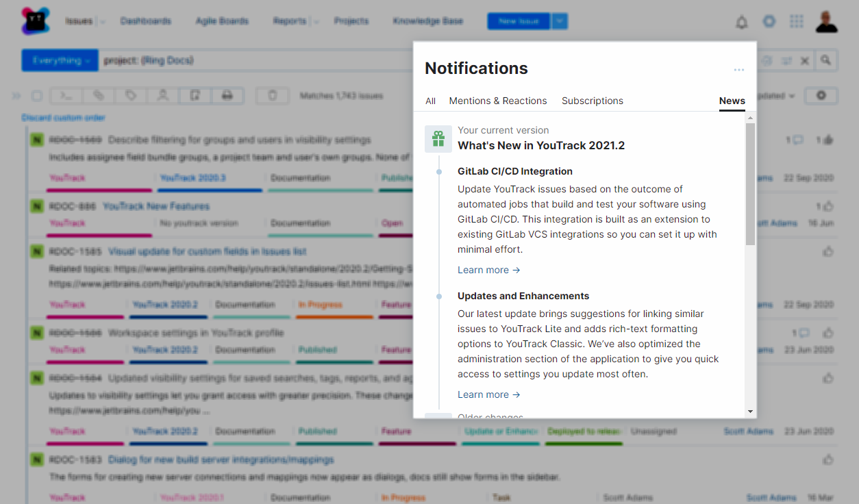Click the clear search X icon
The image size is (859, 504).
click(x=805, y=61)
